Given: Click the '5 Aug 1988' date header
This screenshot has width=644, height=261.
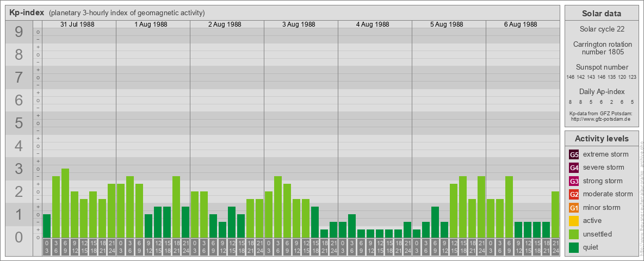Looking at the screenshot, I should [447, 24].
